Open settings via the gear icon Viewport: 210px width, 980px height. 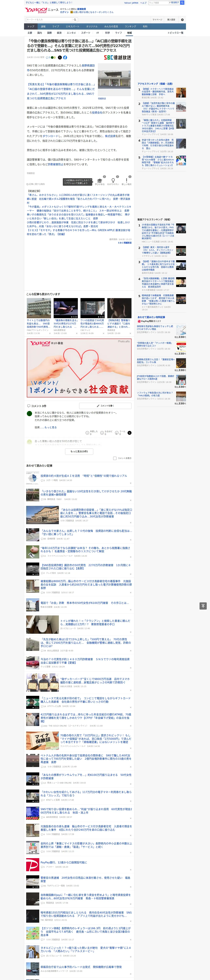click(x=182, y=20)
